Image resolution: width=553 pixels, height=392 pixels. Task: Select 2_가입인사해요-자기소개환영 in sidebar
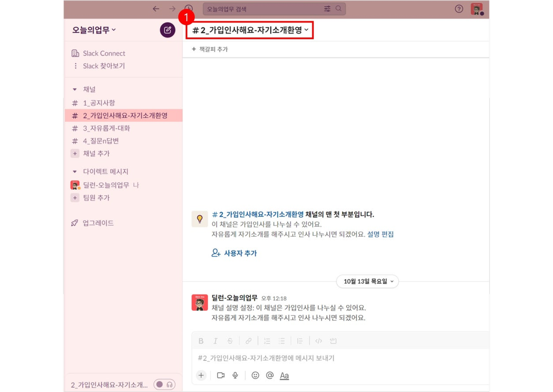point(123,115)
